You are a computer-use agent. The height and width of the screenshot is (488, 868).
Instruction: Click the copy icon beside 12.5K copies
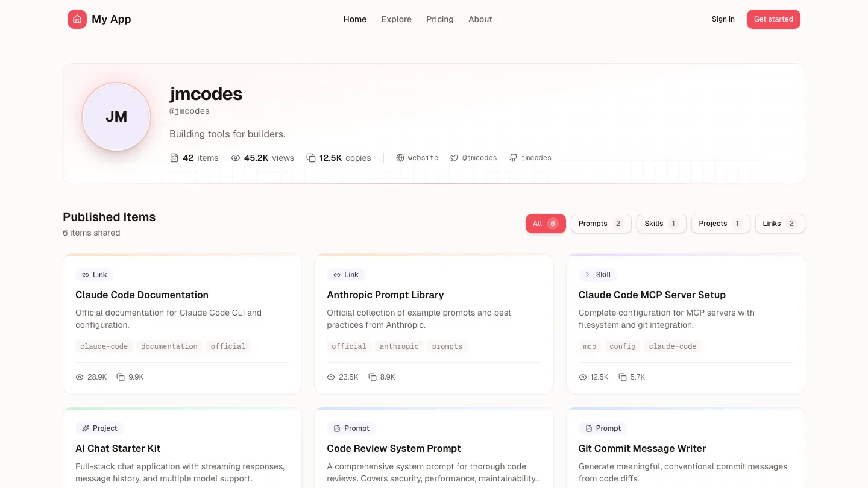311,158
